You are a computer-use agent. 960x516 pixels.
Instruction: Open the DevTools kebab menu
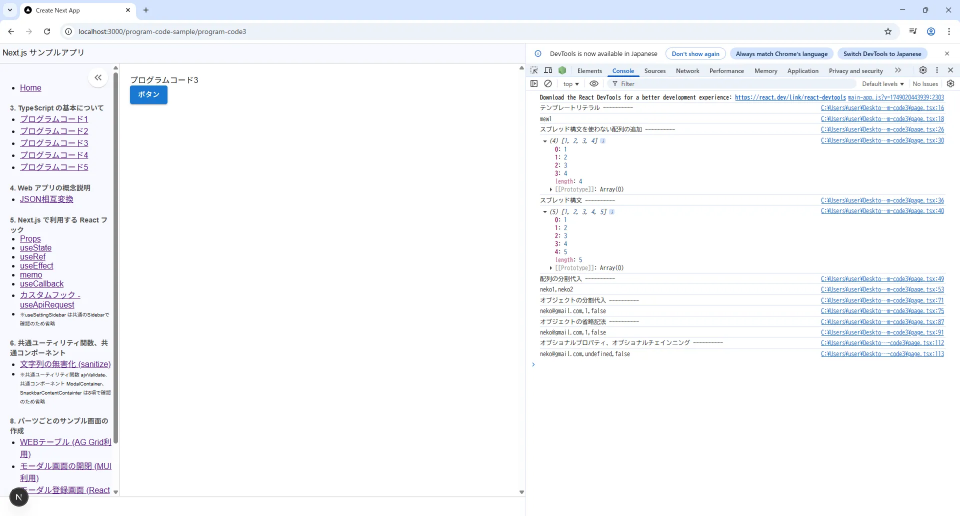pos(937,70)
